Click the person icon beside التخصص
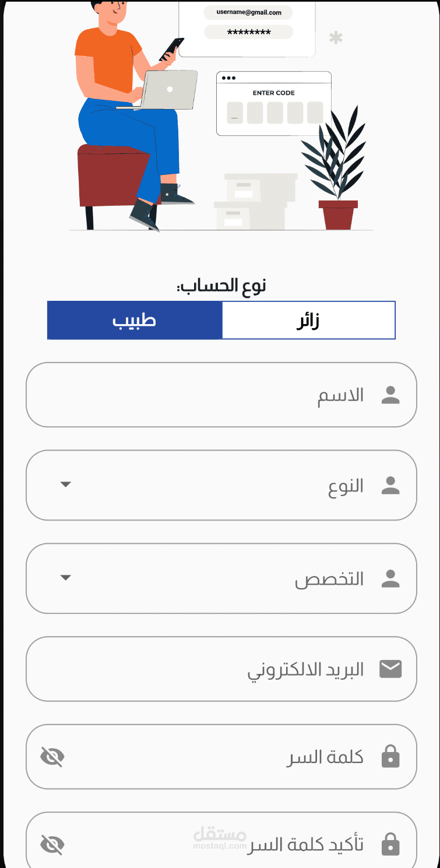This screenshot has width=440, height=868. click(x=390, y=578)
